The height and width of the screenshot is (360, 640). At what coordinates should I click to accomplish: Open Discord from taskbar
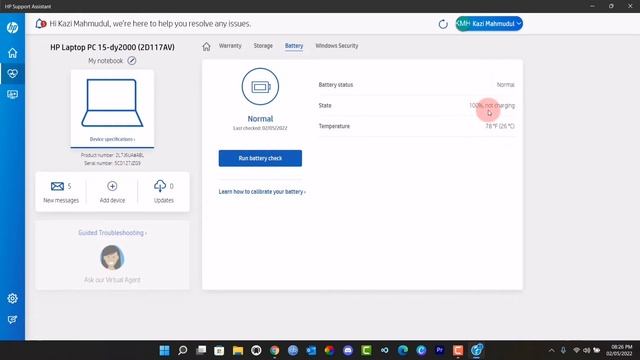pos(348,350)
